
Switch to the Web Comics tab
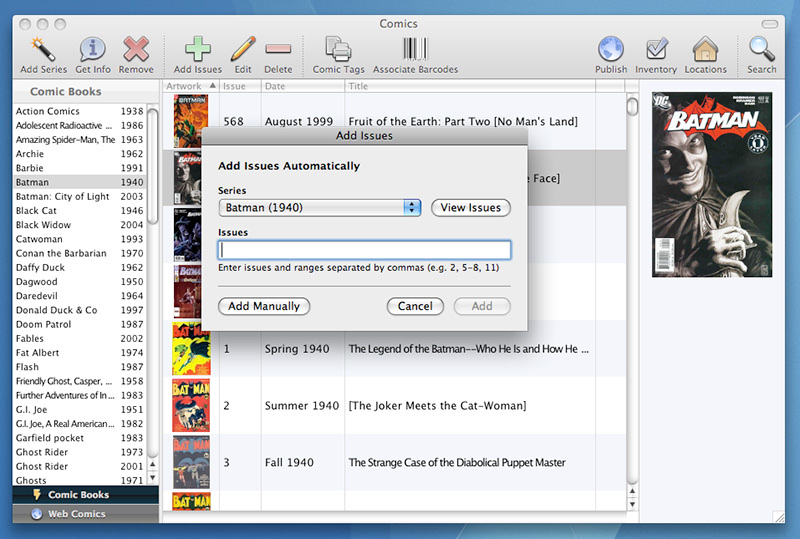coord(78,514)
